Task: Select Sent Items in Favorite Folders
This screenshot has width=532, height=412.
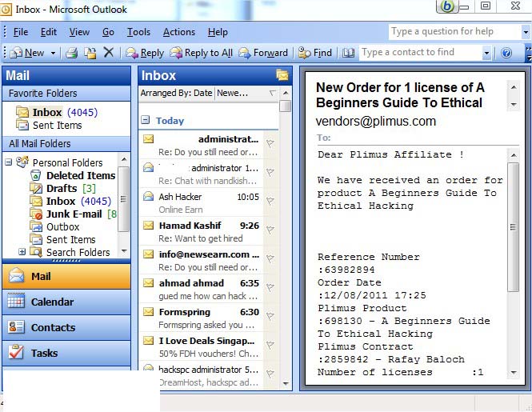Action: click(x=49, y=126)
